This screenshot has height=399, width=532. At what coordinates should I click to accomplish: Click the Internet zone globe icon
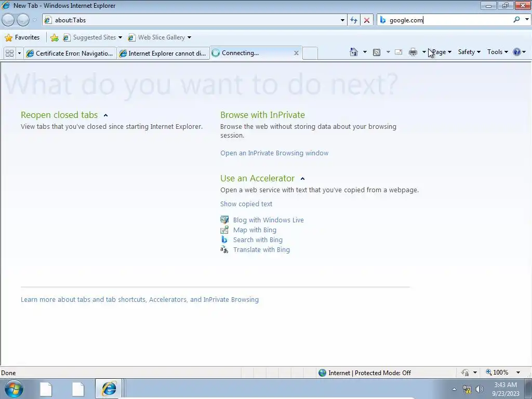pyautogui.click(x=322, y=373)
